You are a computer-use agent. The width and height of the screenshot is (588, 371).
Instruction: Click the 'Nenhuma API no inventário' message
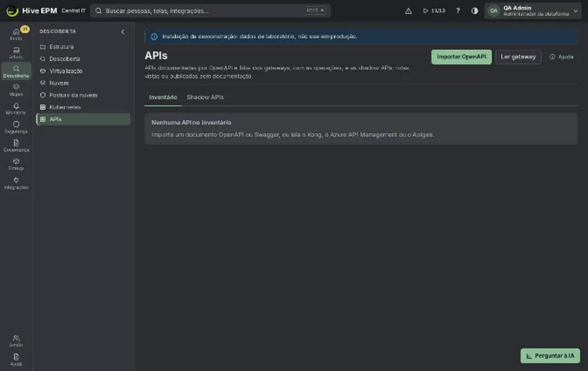click(191, 123)
